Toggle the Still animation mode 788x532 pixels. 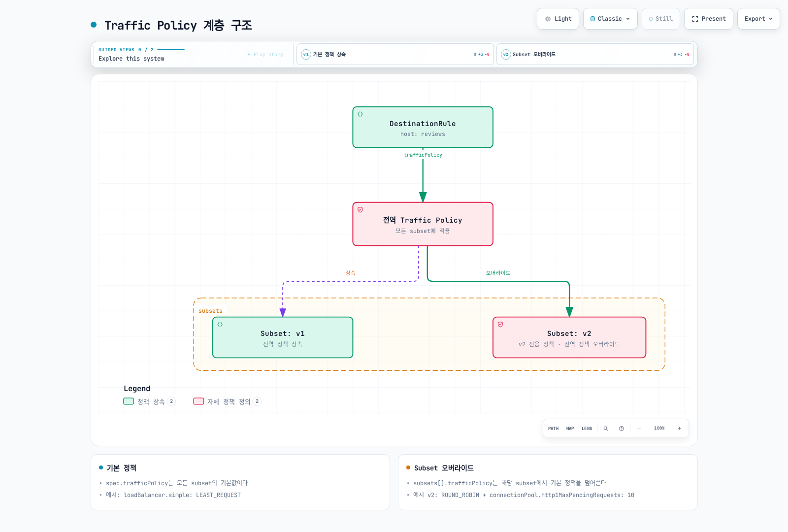[x=660, y=19]
